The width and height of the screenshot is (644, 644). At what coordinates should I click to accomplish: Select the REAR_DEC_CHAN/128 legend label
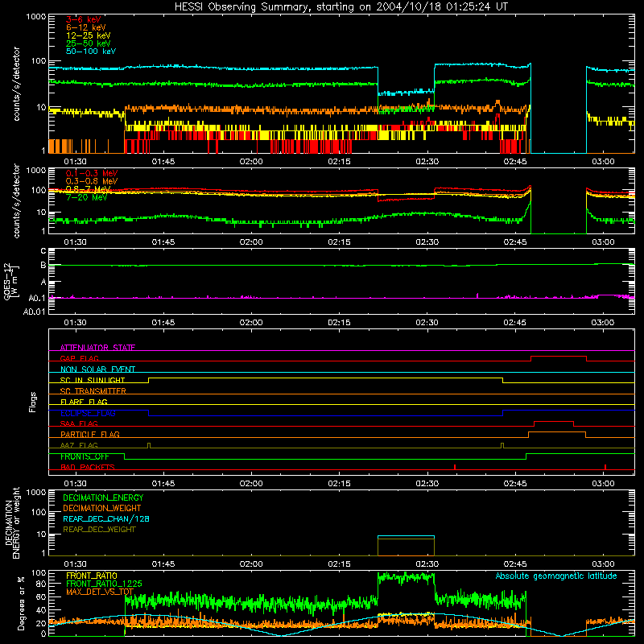point(106,518)
